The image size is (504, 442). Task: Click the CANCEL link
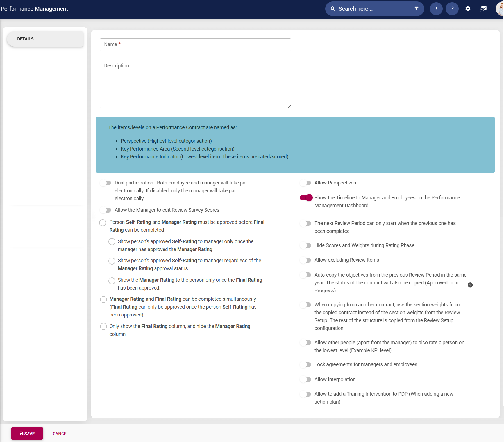click(x=60, y=433)
